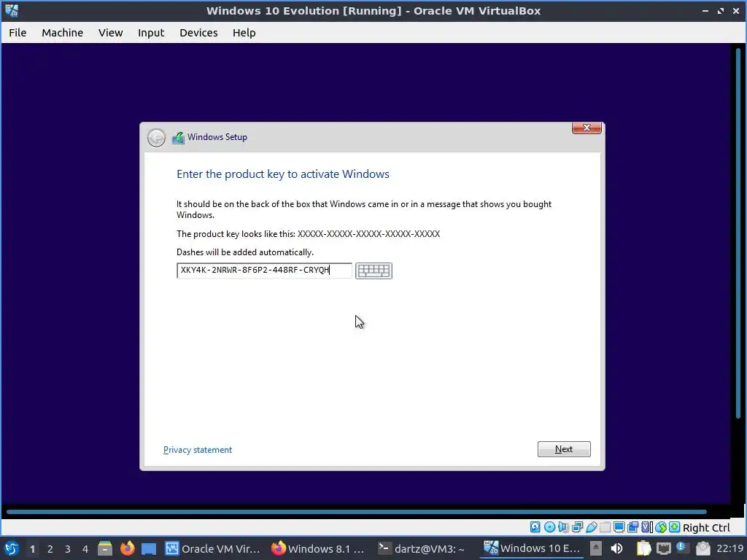Image resolution: width=747 pixels, height=560 pixels.
Task: Click the show desktop icon
Action: pos(149,549)
